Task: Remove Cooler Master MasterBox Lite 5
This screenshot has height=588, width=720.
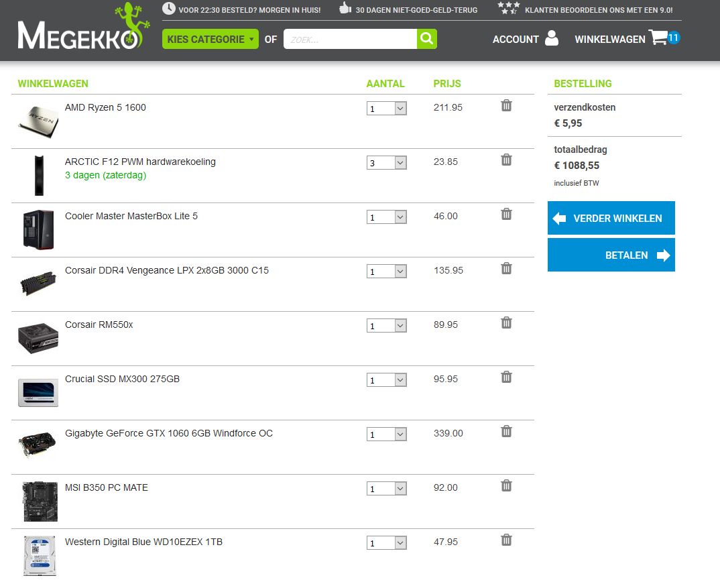Action: 506,214
